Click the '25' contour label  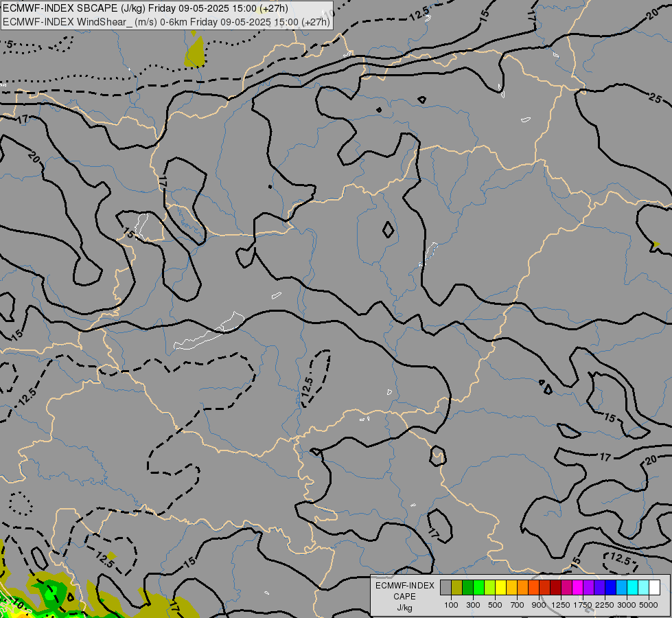point(654,98)
